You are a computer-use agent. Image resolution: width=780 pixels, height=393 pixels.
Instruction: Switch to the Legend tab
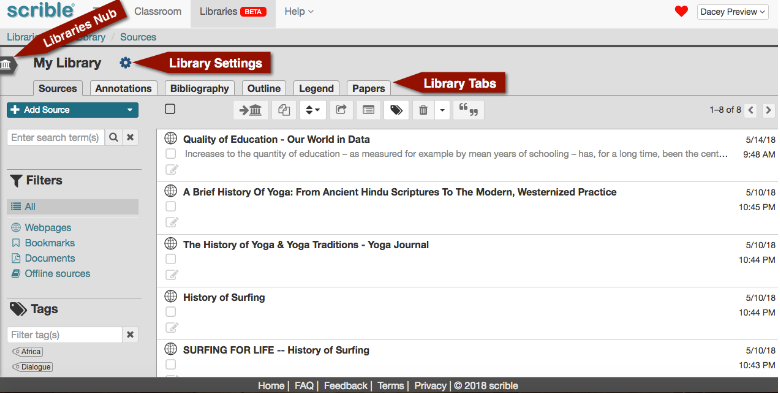tap(316, 88)
